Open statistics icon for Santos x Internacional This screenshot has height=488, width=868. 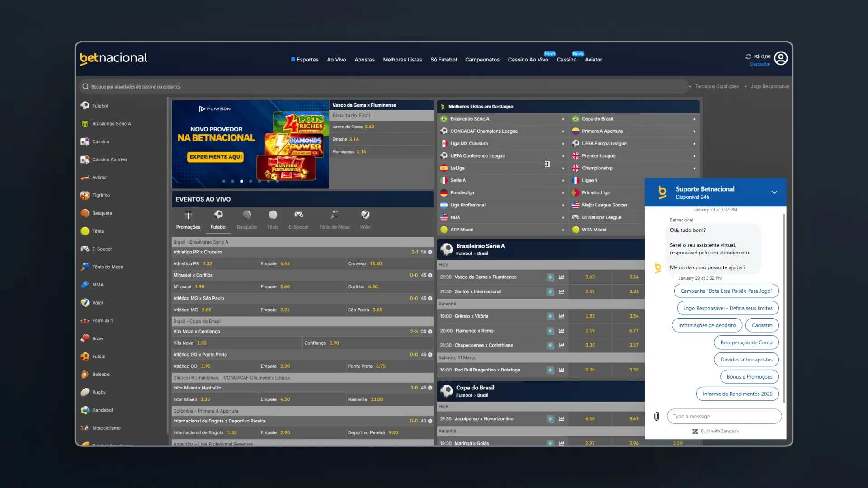point(561,291)
